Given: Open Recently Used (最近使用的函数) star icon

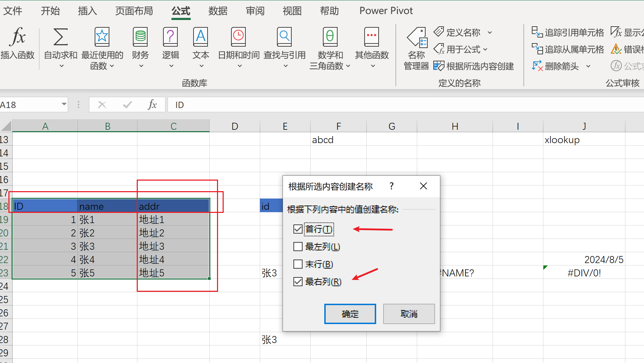Looking at the screenshot, I should click(102, 36).
